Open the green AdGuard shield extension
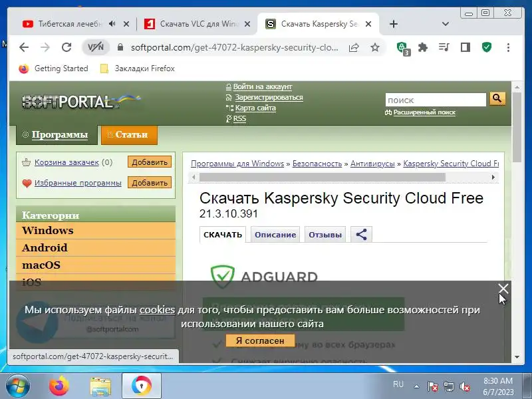Image resolution: width=532 pixels, height=399 pixels. click(x=487, y=47)
